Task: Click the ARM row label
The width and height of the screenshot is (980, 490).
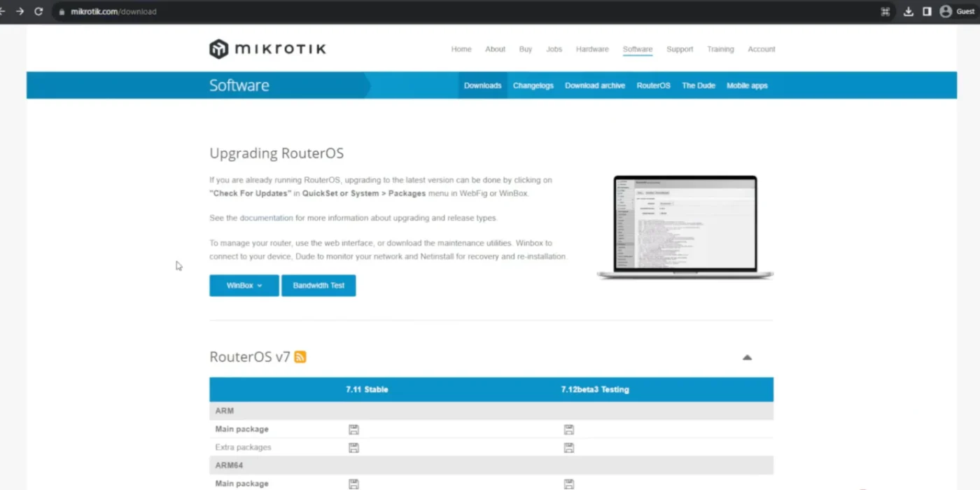Action: tap(225, 411)
